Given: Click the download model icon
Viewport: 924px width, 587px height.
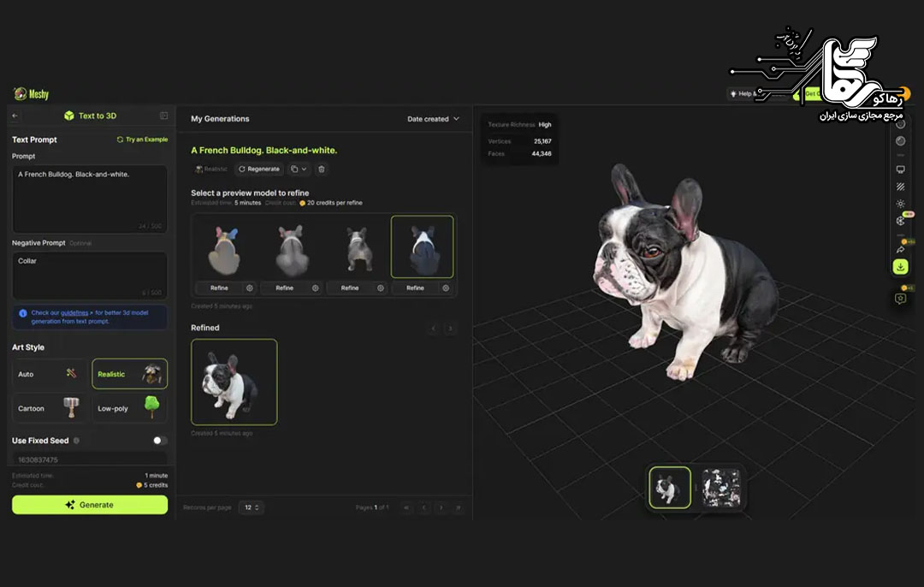Looking at the screenshot, I should 900,267.
